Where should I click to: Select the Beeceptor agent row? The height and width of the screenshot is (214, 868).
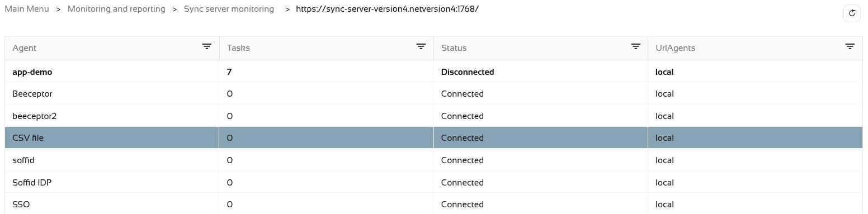coord(433,94)
